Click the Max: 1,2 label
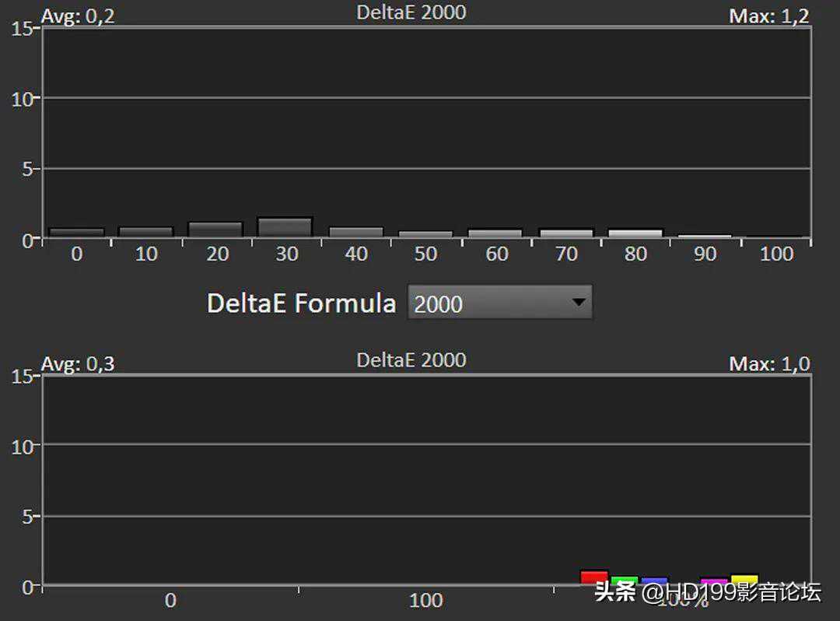The image size is (840, 621). tap(768, 16)
